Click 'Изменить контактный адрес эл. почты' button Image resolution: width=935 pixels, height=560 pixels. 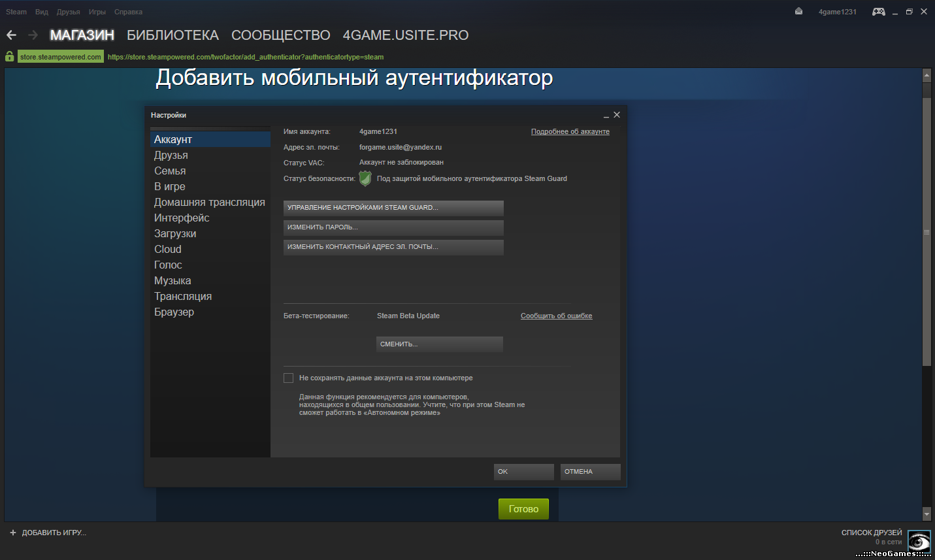pyautogui.click(x=393, y=247)
